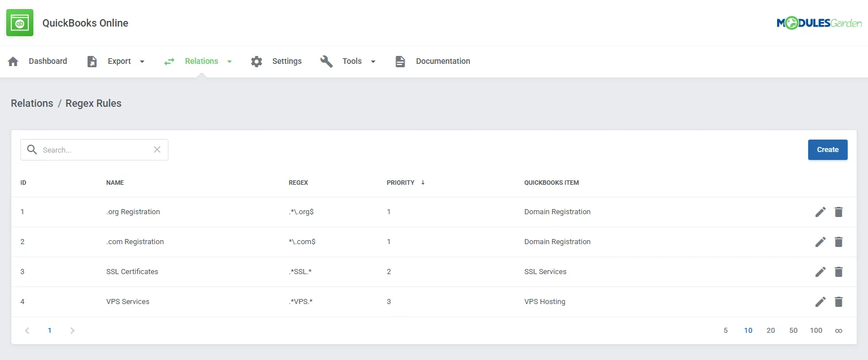Click the 'SSL Certificates' name cell
Image resolution: width=868 pixels, height=360 pixels.
pyautogui.click(x=132, y=272)
